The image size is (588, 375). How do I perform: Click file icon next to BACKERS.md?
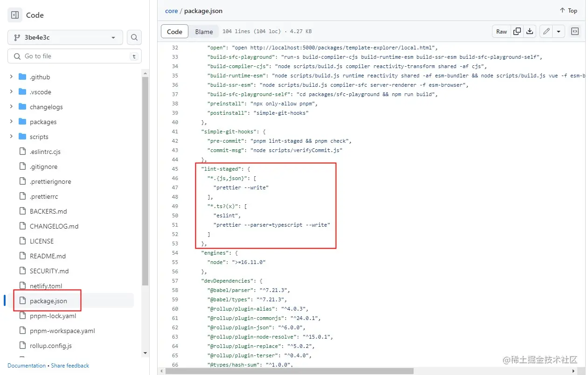[x=22, y=211]
